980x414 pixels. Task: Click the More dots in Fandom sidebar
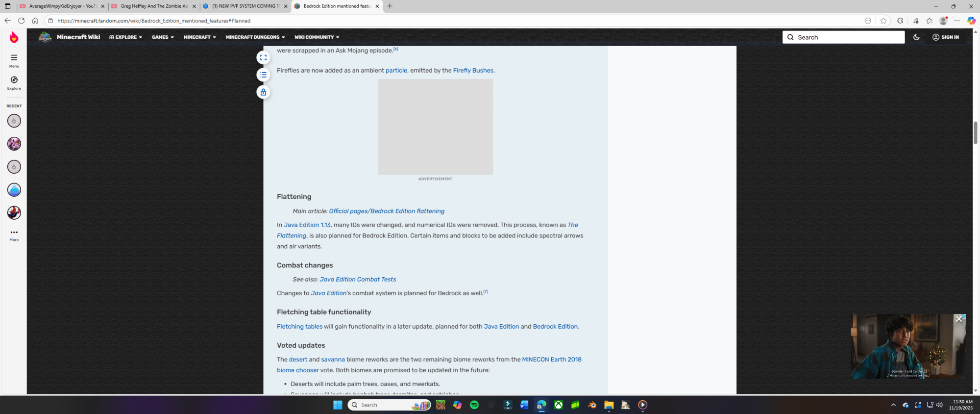pyautogui.click(x=14, y=235)
